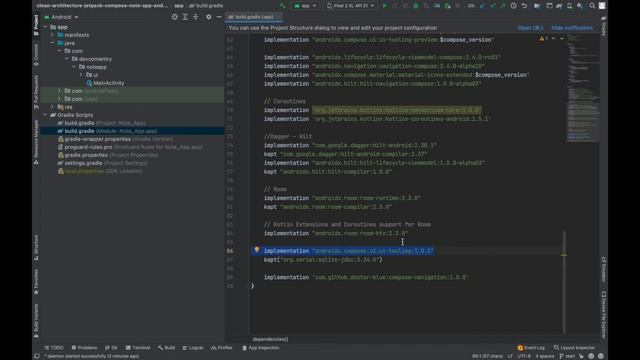
Task: Open the Emulator tool window on right
Action: pyautogui.click(x=604, y=269)
